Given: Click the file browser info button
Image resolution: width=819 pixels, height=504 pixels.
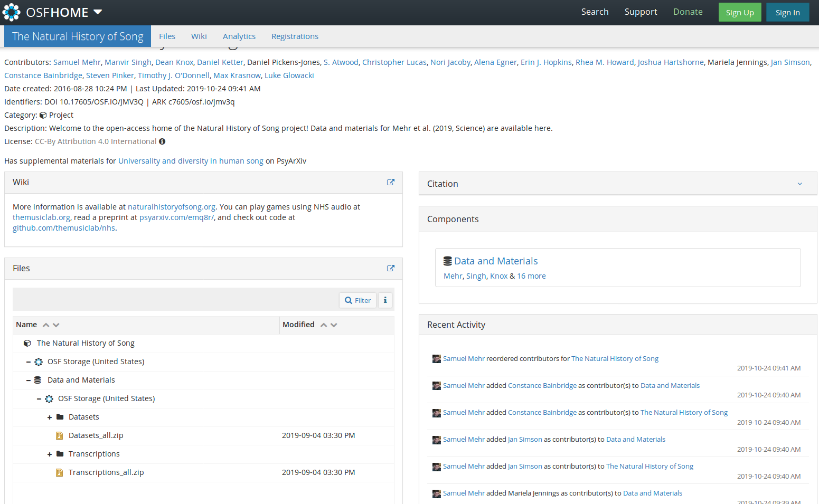Looking at the screenshot, I should coord(385,300).
